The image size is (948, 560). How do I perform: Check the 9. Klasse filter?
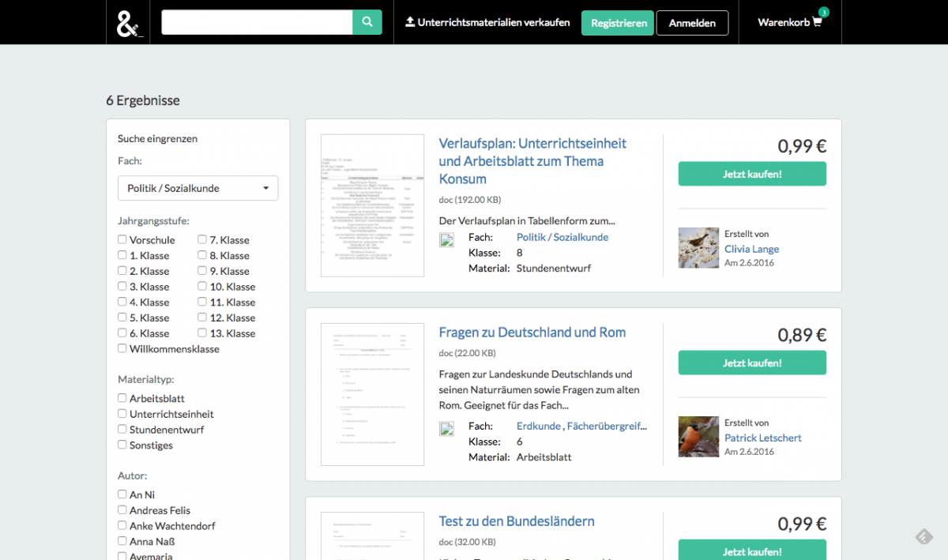[x=202, y=271]
